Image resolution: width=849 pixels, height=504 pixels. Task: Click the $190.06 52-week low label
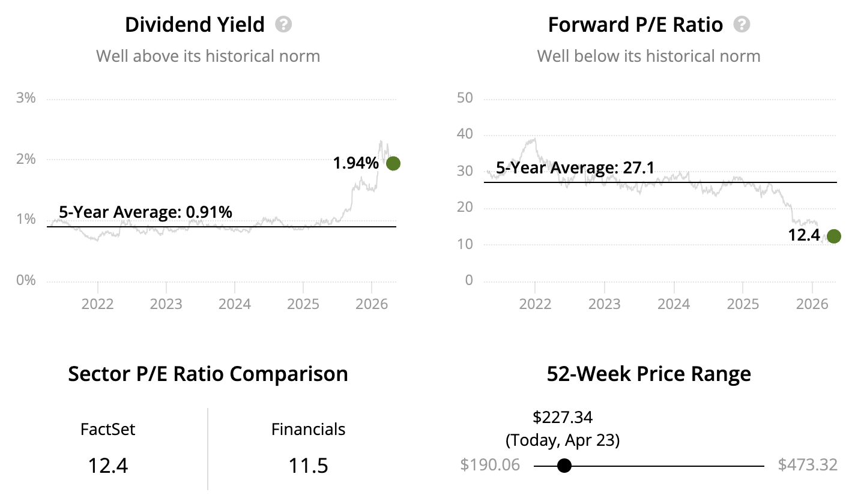pos(491,465)
